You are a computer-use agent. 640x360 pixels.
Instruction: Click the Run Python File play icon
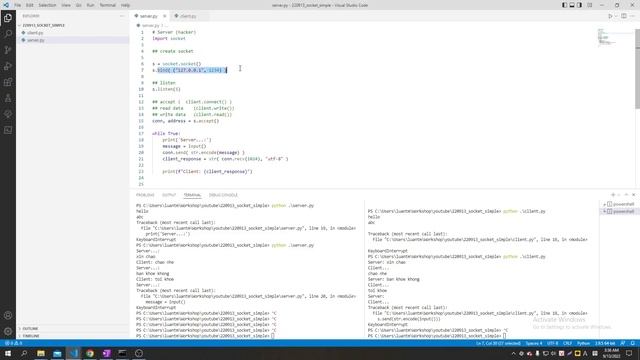pyautogui.click(x=610, y=16)
